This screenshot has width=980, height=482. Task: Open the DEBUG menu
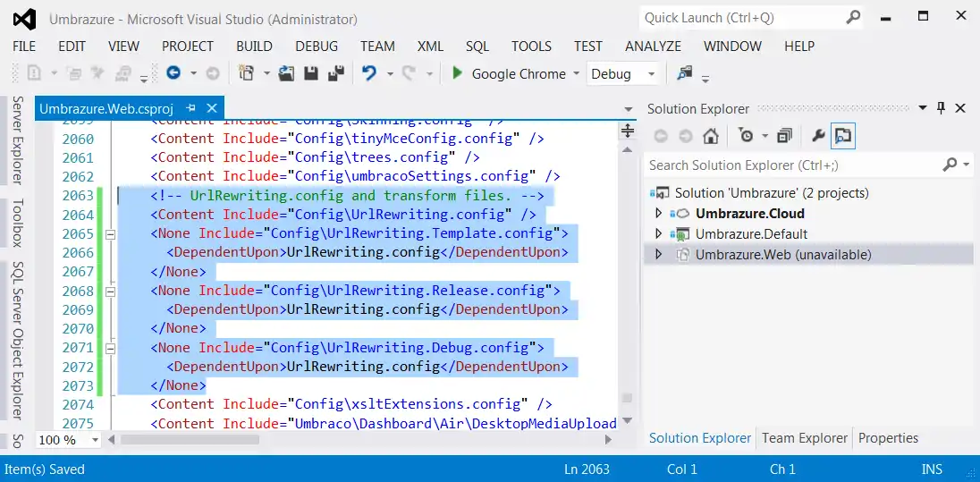pyautogui.click(x=317, y=47)
